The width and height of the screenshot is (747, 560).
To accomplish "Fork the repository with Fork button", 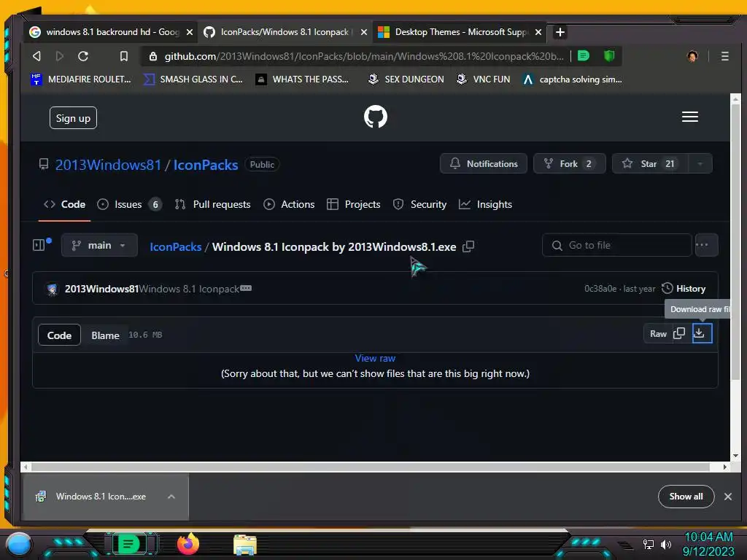I will (x=569, y=163).
